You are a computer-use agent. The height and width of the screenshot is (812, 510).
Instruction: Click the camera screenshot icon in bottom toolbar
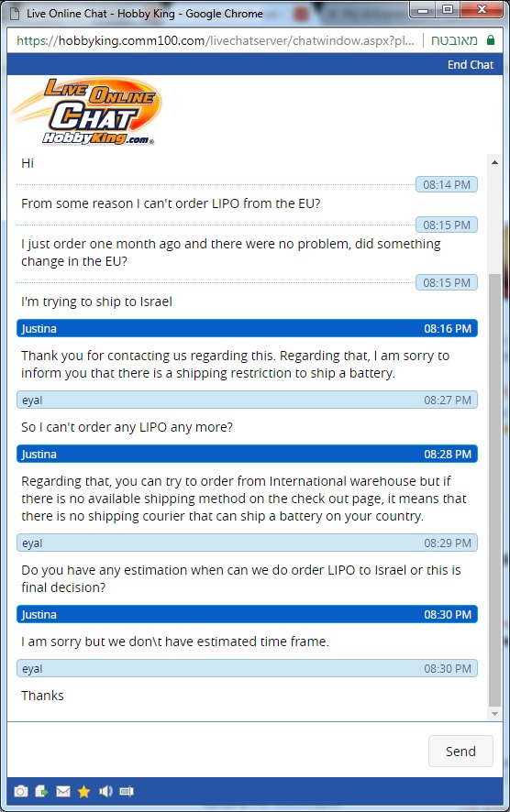coord(21,791)
